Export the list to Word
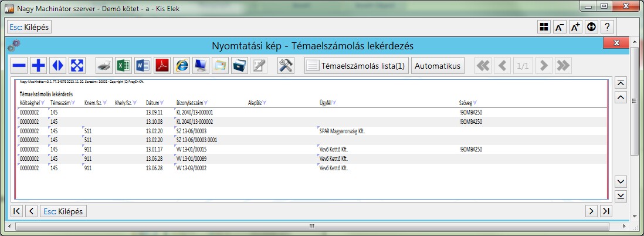This screenshot has width=644, height=236. [x=143, y=65]
